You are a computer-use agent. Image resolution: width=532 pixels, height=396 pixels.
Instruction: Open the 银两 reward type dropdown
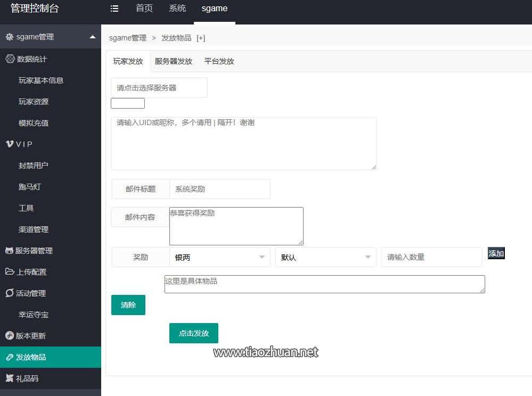(x=219, y=257)
